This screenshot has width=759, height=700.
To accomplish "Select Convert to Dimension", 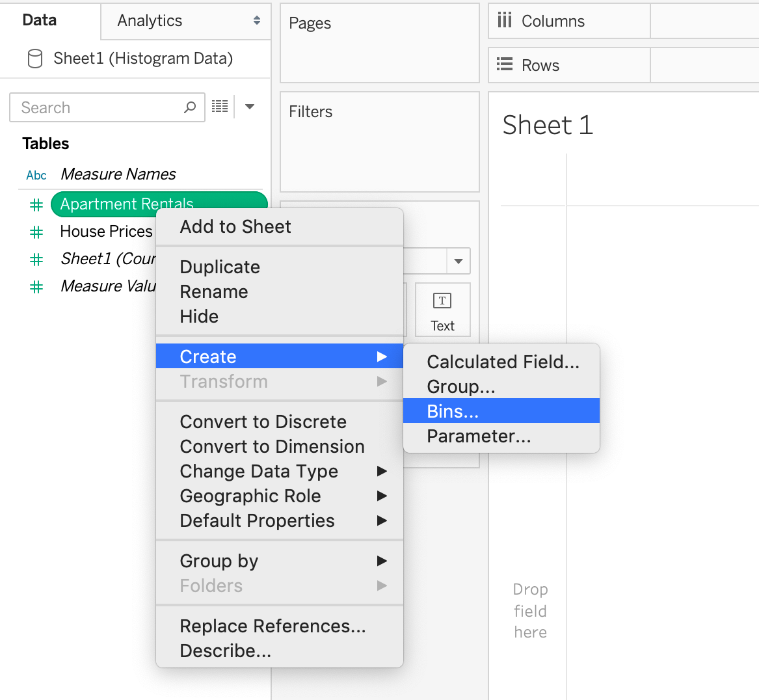I will [x=279, y=446].
